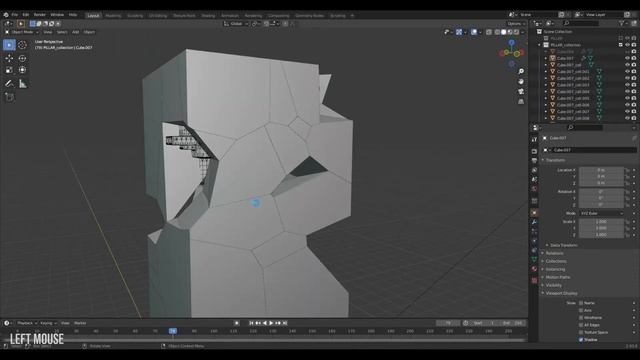Click the blue timeline playhead marker
Viewport: 640px width, 360px height.
pos(173,331)
